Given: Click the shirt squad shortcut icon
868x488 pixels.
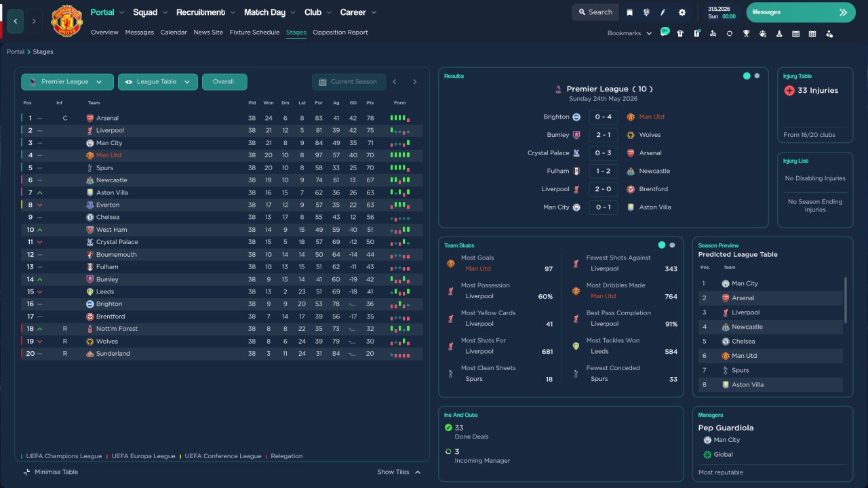Looking at the screenshot, I should coord(680,33).
